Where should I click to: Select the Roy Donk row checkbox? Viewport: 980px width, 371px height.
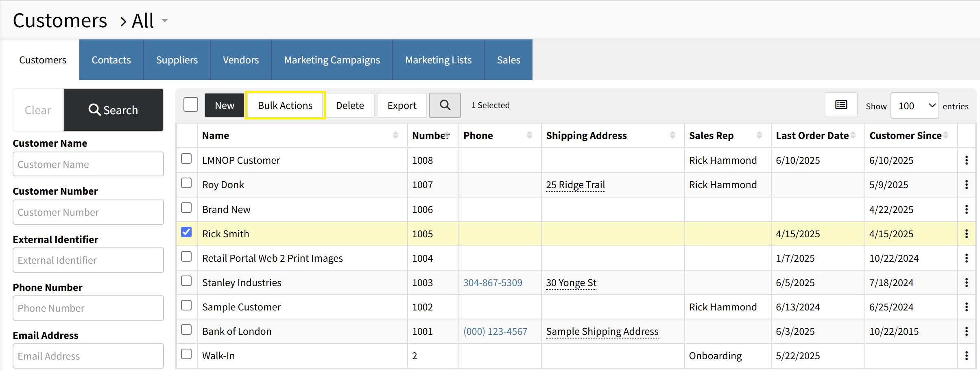(186, 183)
